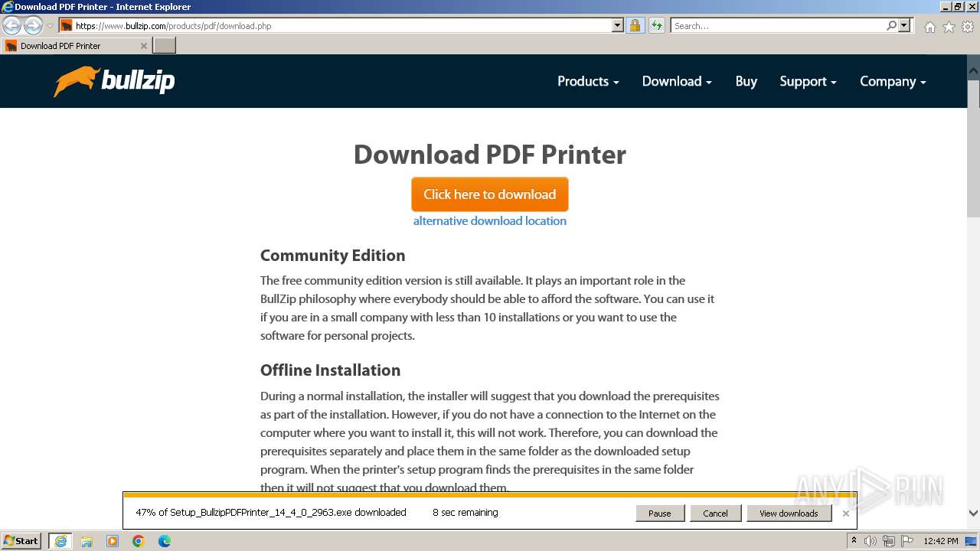Click inside the Search box

[777, 26]
